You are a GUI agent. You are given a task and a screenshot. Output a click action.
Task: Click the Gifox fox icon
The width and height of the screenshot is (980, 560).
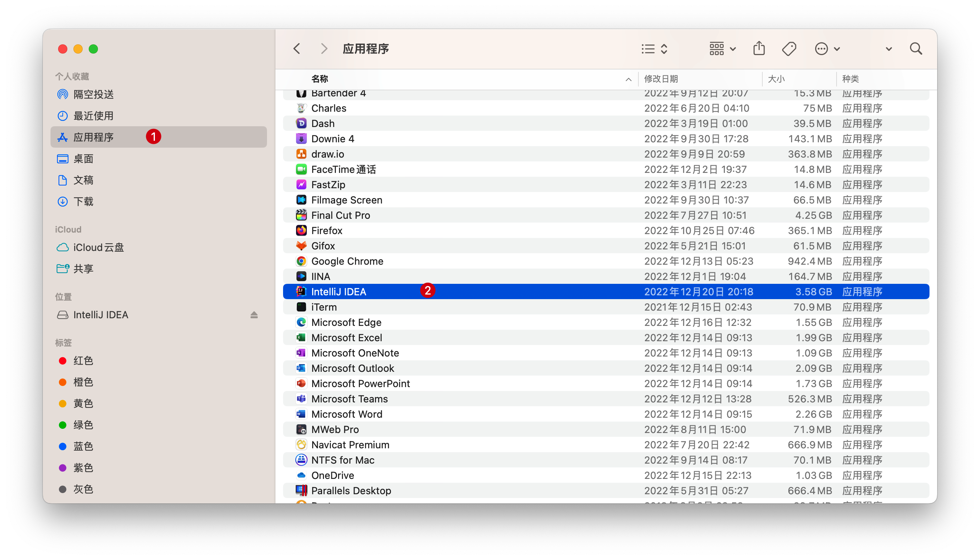pos(301,246)
